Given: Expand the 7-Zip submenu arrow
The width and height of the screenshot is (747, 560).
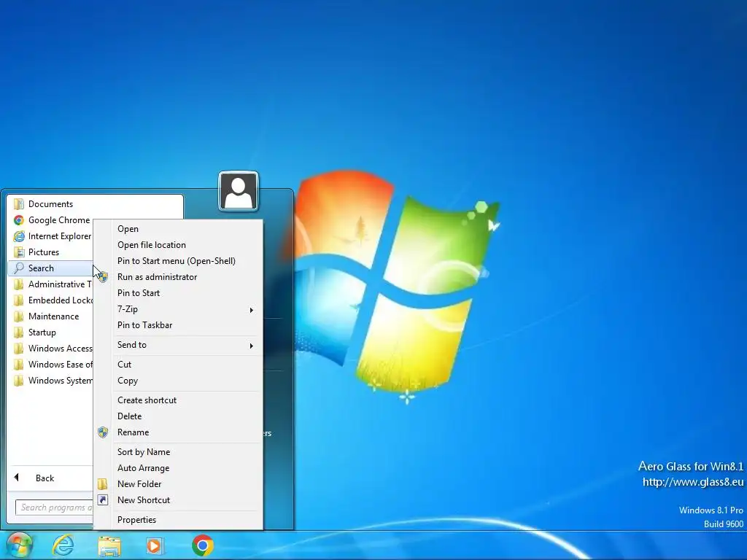Looking at the screenshot, I should coord(251,310).
